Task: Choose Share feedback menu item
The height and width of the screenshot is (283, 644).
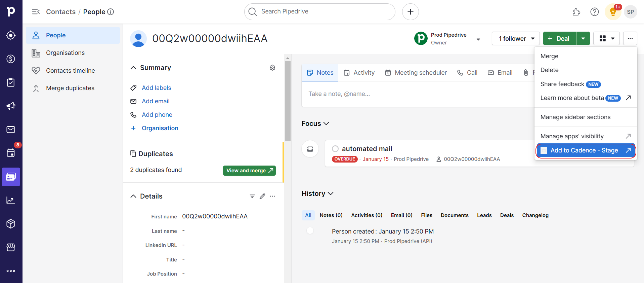Action: pos(586,84)
